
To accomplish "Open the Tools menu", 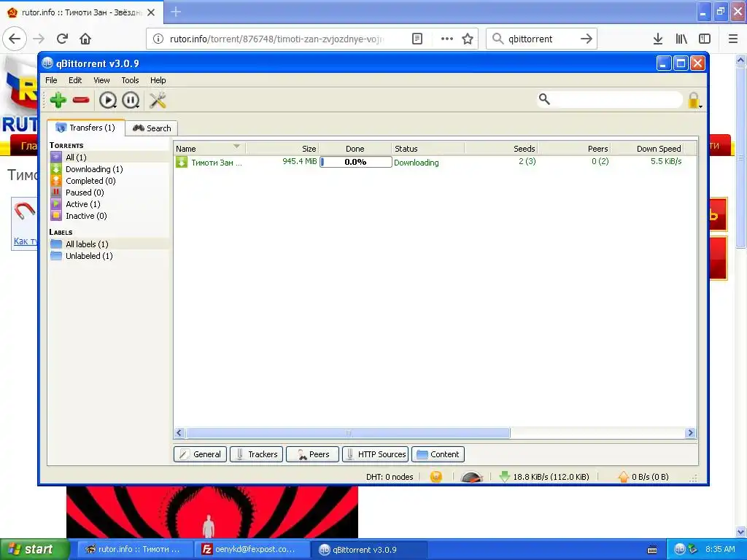I will [130, 80].
